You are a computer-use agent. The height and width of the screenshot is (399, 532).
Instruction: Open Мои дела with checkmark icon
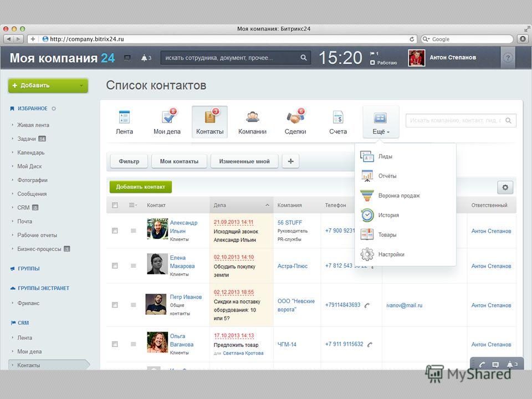click(167, 122)
